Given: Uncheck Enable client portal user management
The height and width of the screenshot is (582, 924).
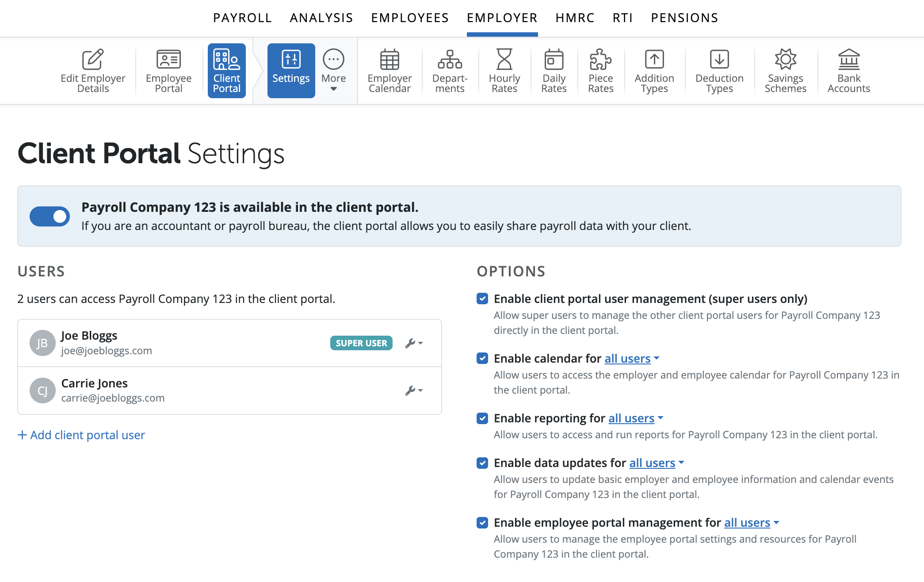Looking at the screenshot, I should (x=482, y=299).
